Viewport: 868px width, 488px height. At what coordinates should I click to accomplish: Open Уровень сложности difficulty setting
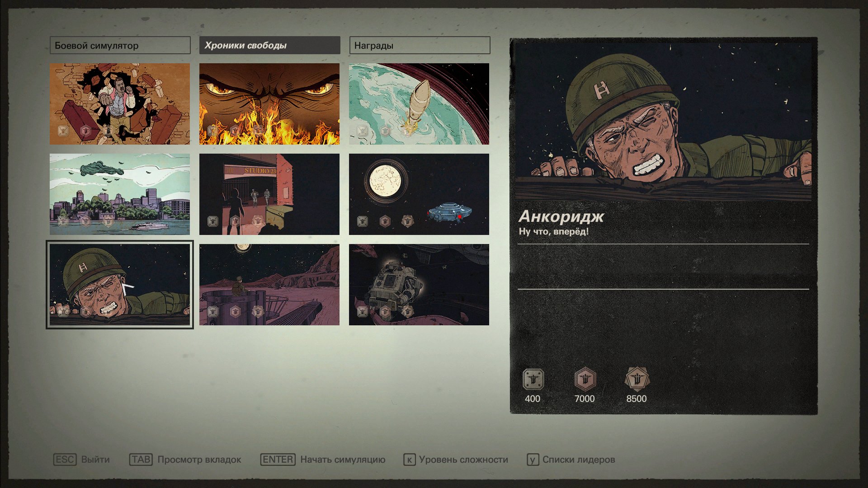click(463, 460)
